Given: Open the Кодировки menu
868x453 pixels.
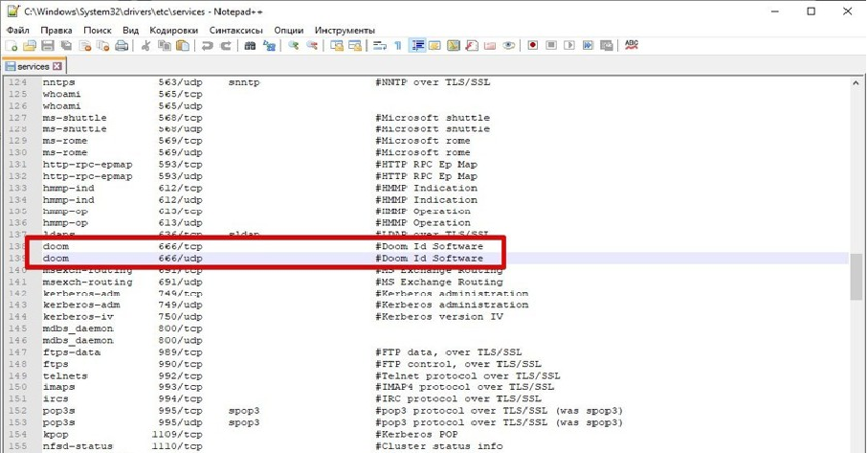Looking at the screenshot, I should [x=174, y=30].
